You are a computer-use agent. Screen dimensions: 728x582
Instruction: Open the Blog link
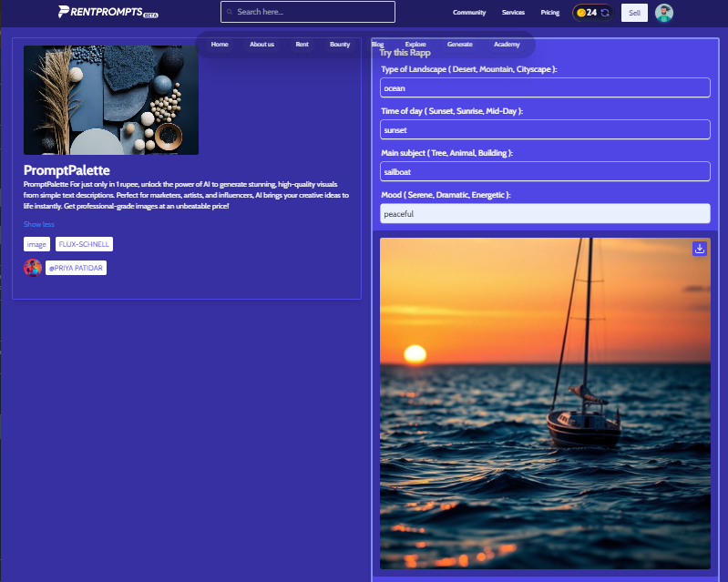point(377,44)
